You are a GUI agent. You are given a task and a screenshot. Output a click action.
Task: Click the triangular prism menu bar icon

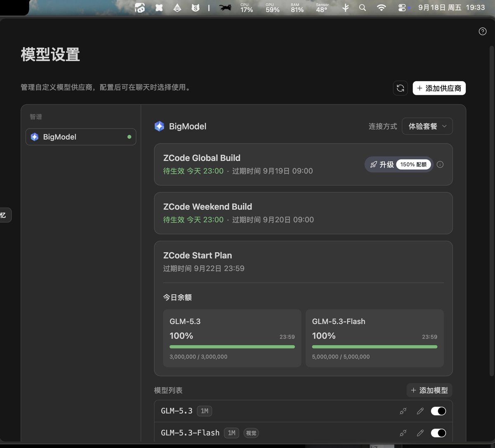click(177, 7)
